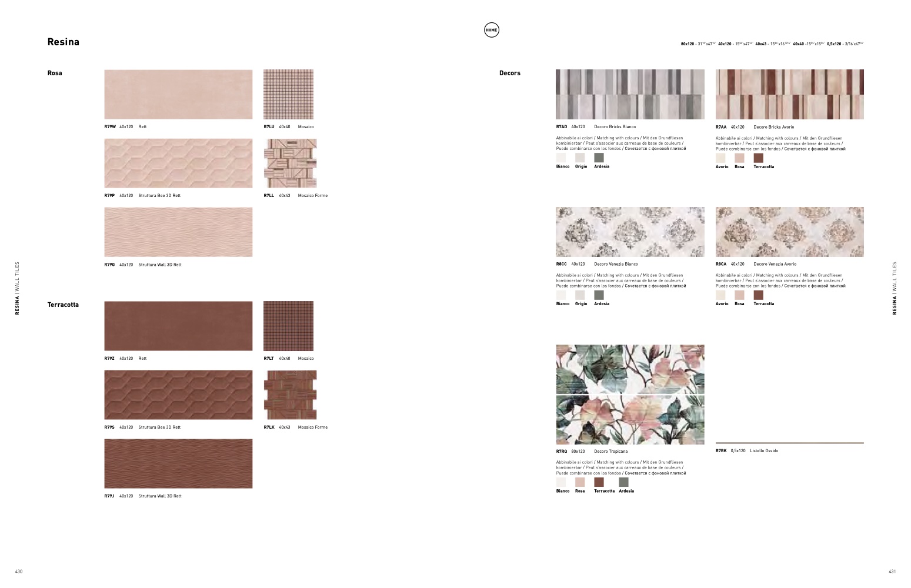This screenshot has width=911, height=588.
Task: Click the HOME circle icon
Action: tap(491, 30)
